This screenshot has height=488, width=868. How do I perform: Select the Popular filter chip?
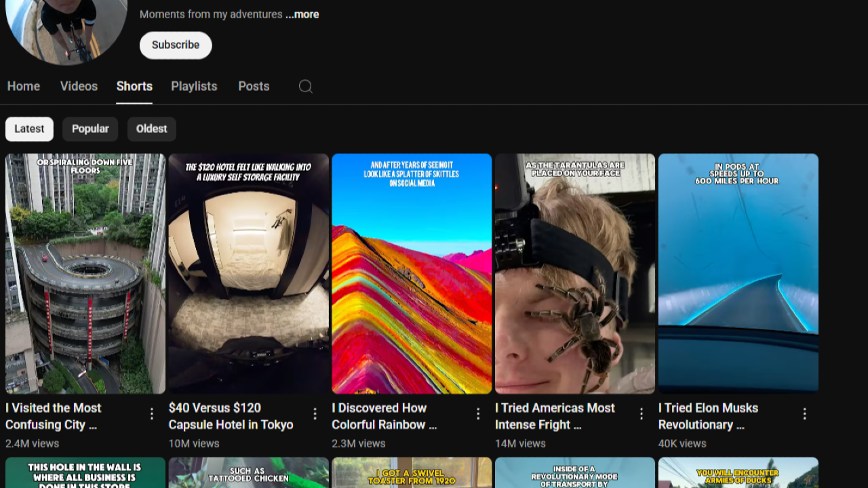(x=90, y=129)
